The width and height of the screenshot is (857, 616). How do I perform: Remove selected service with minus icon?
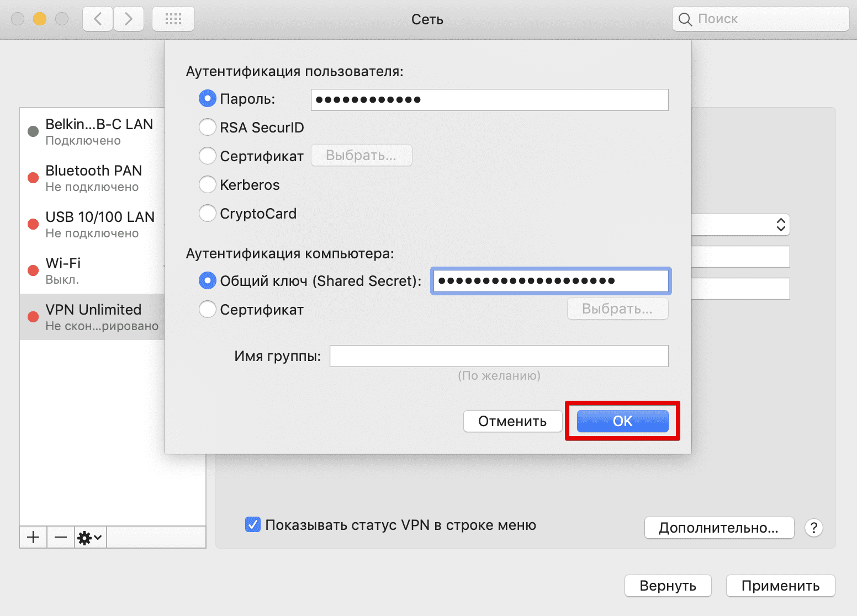60,537
